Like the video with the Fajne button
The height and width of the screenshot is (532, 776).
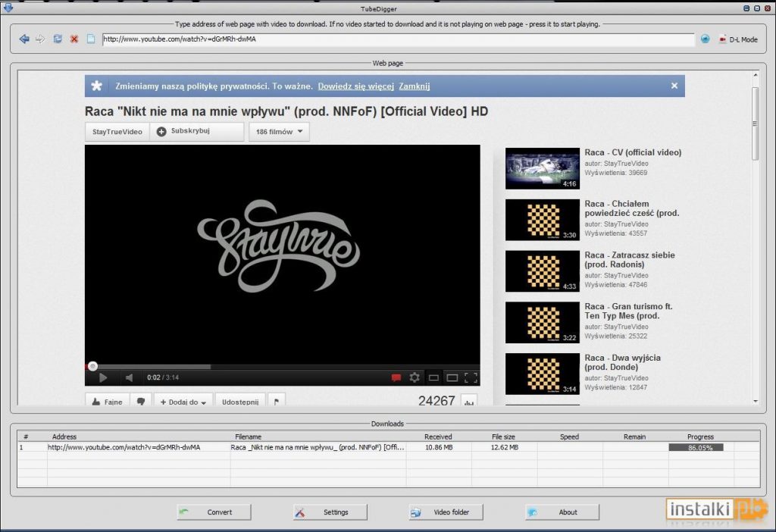click(107, 401)
